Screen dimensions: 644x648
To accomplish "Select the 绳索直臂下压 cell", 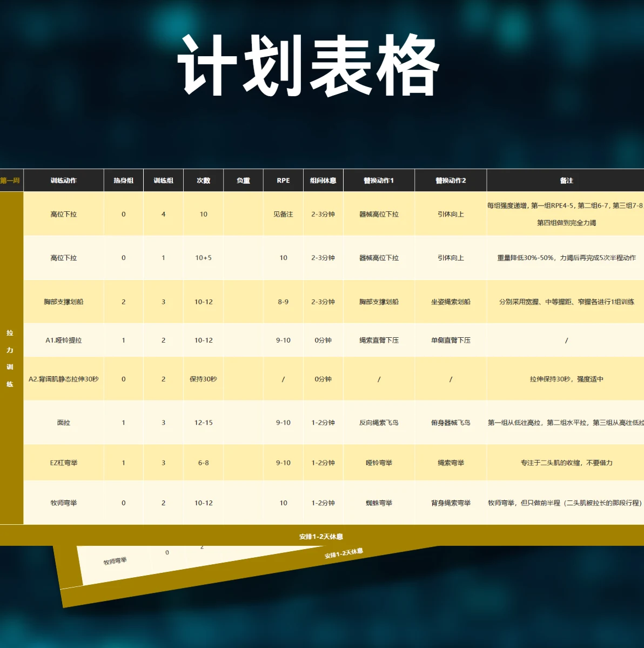I will (379, 340).
